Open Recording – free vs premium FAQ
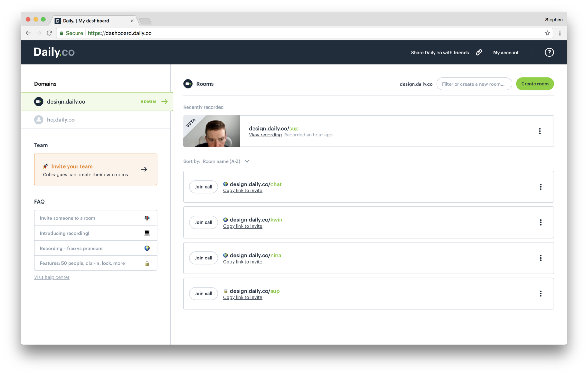588x375 pixels. coord(96,248)
